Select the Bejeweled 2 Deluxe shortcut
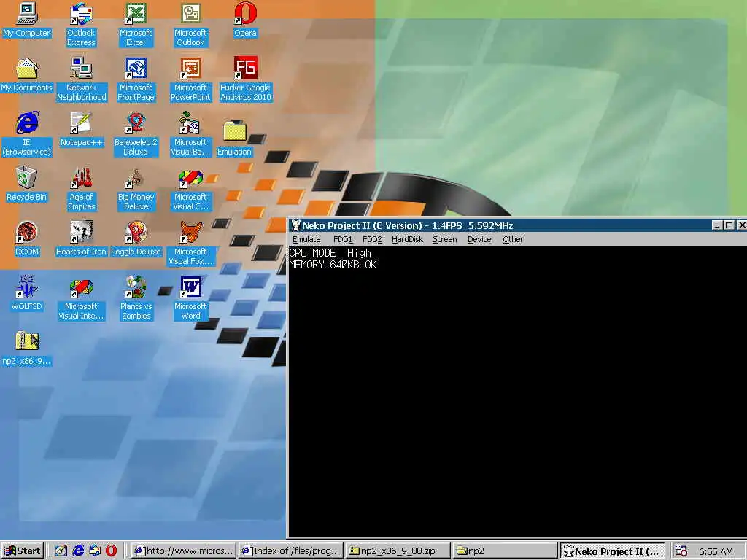The image size is (747, 560). pyautogui.click(x=136, y=134)
